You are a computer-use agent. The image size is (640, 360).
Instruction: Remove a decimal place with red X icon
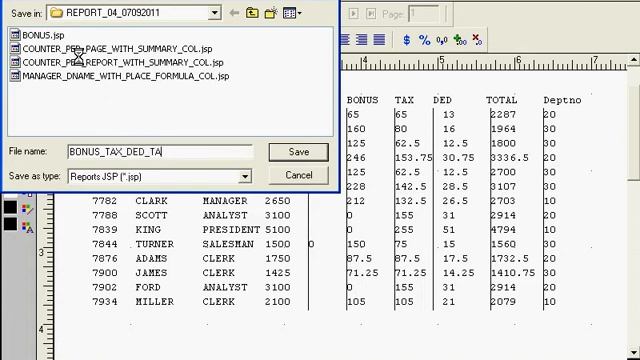tap(477, 40)
